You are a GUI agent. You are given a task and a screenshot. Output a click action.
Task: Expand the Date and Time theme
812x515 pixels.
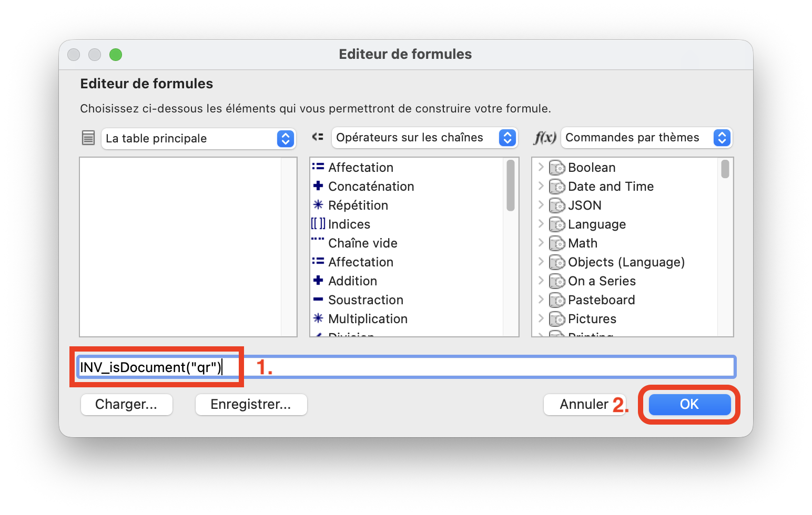(541, 186)
